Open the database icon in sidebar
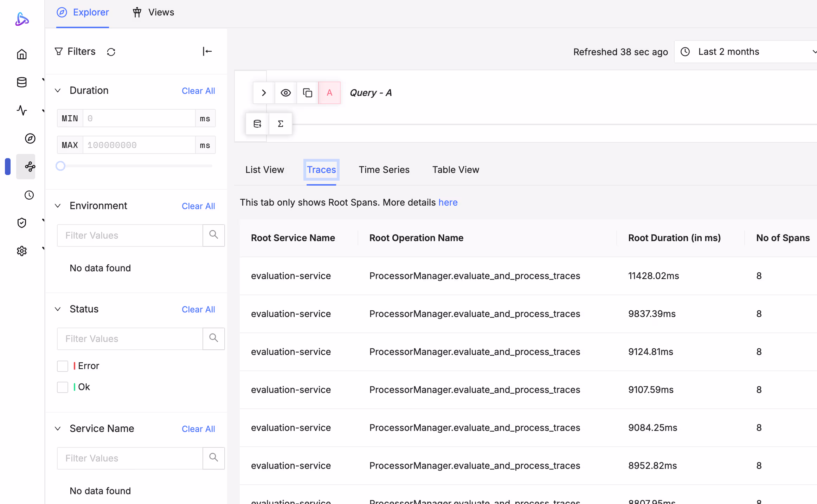 [x=22, y=82]
